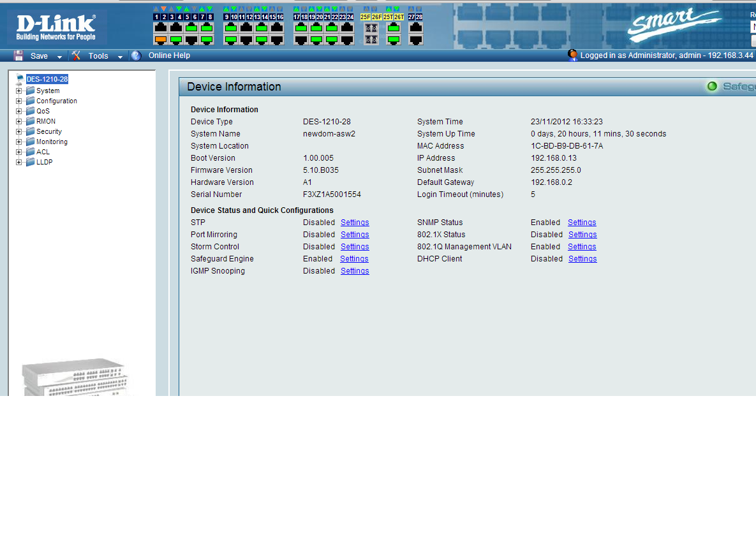Expand the Configuration tree node
Image resolution: width=756 pixels, height=542 pixels.
tap(19, 101)
